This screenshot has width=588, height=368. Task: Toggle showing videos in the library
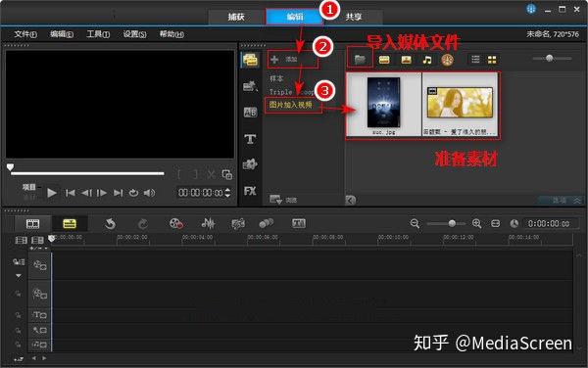[384, 60]
